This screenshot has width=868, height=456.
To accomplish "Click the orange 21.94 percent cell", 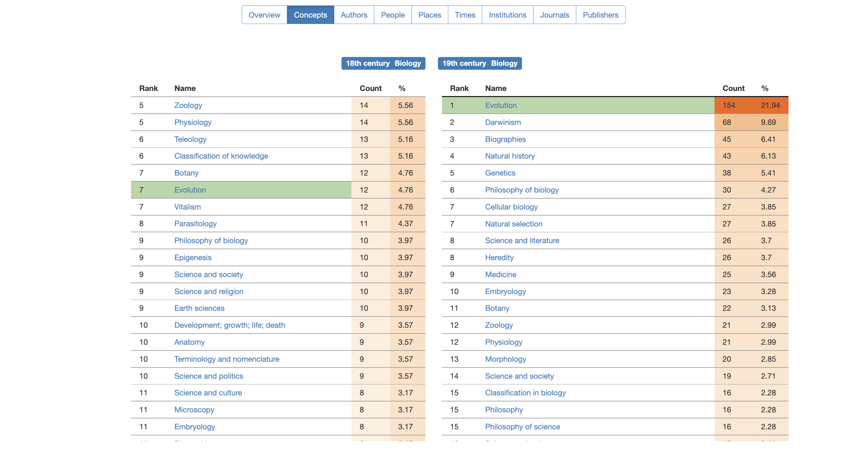I will click(770, 105).
